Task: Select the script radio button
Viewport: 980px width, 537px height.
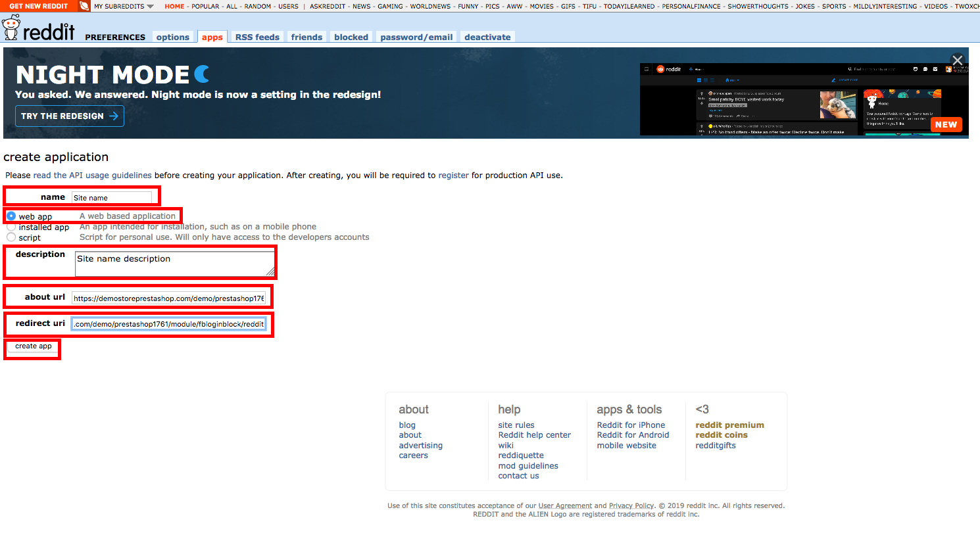Action: (11, 237)
